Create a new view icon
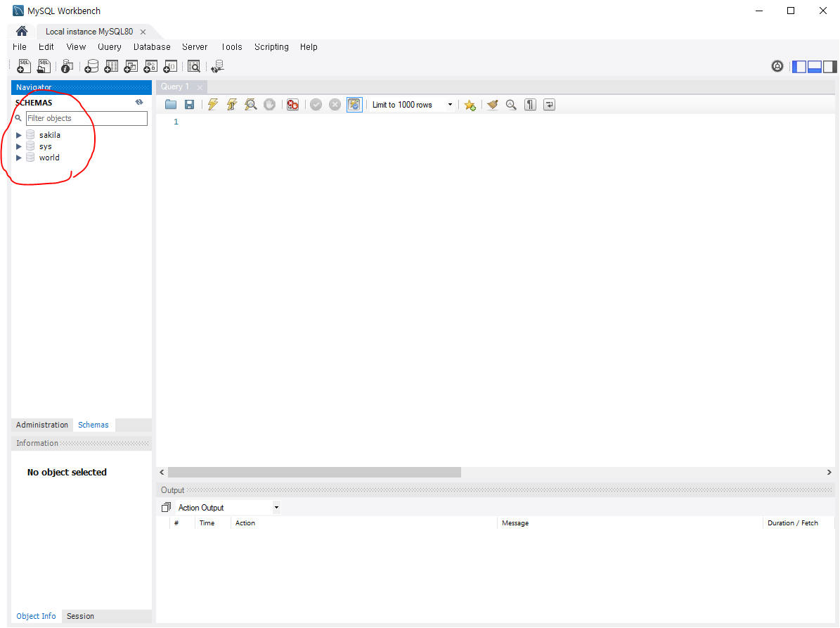The height and width of the screenshot is (628, 840). click(131, 66)
